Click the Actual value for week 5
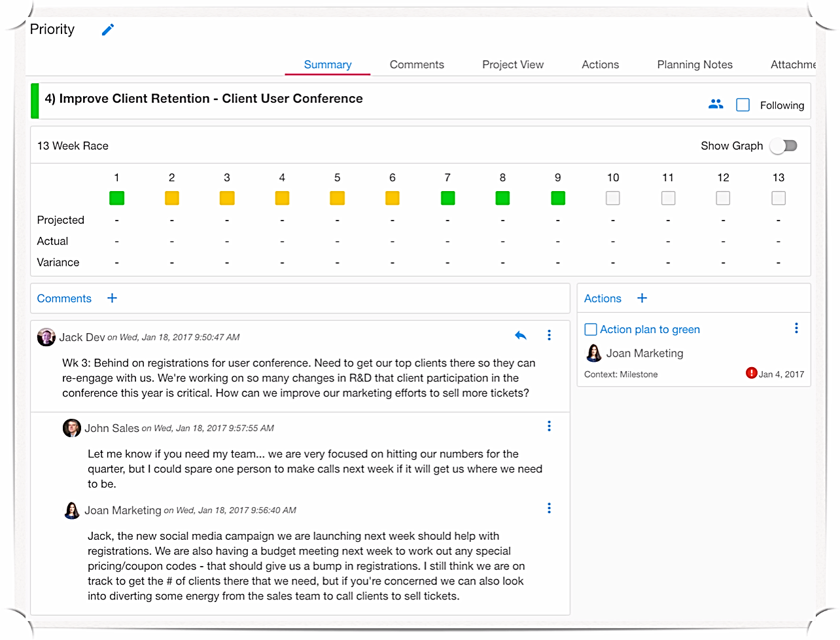This screenshot has height=640, width=840. 338,241
